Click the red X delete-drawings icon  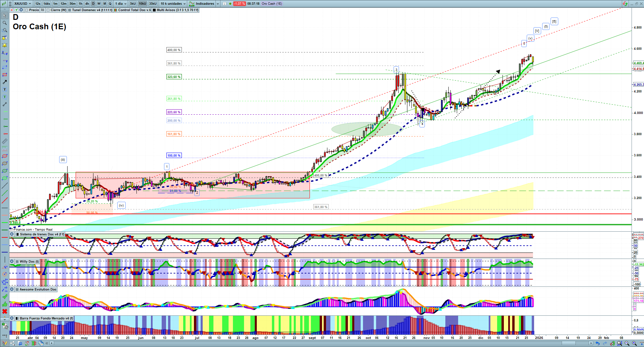click(5, 311)
